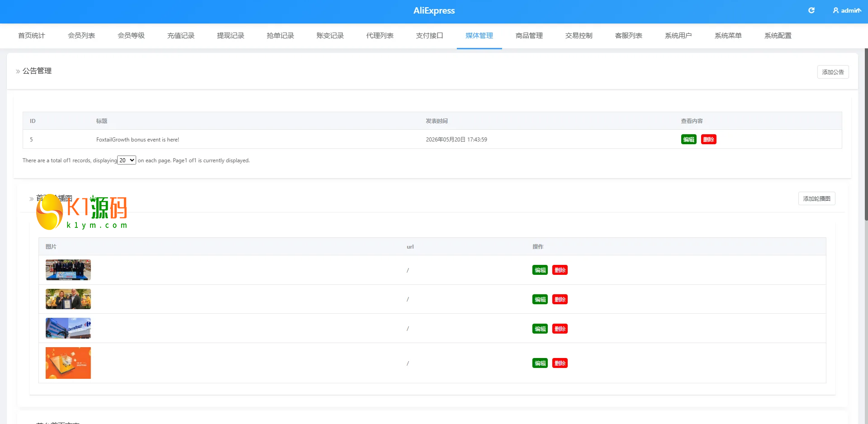Switch to 系统用户 tab
The height and width of the screenshot is (424, 868).
coord(678,36)
